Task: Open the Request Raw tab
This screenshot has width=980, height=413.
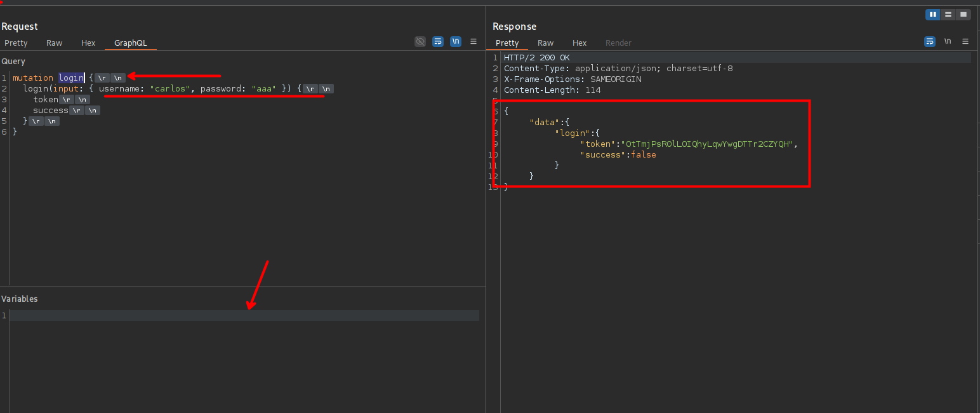Action: (55, 43)
